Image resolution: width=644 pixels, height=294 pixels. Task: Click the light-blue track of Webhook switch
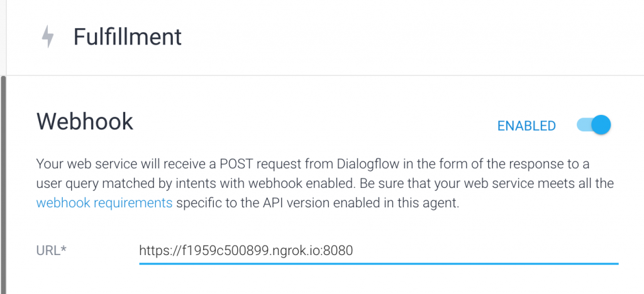584,125
